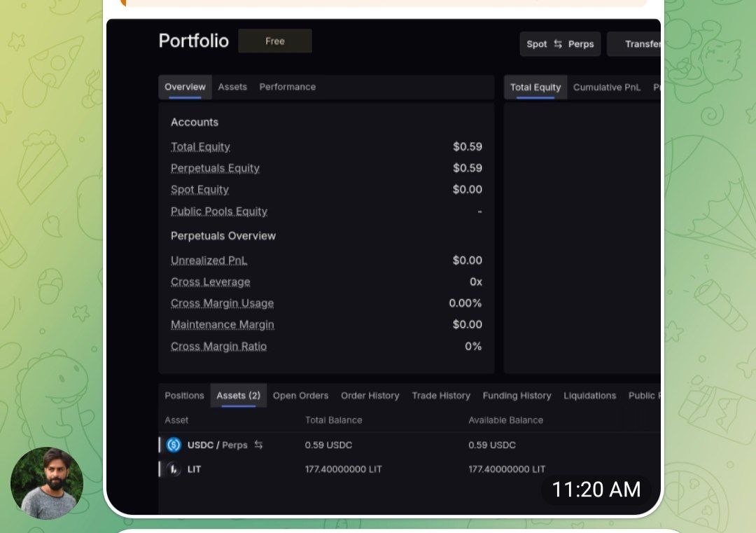Viewport: 756px width, 533px height.
Task: Click the Transfer button
Action: [633, 44]
